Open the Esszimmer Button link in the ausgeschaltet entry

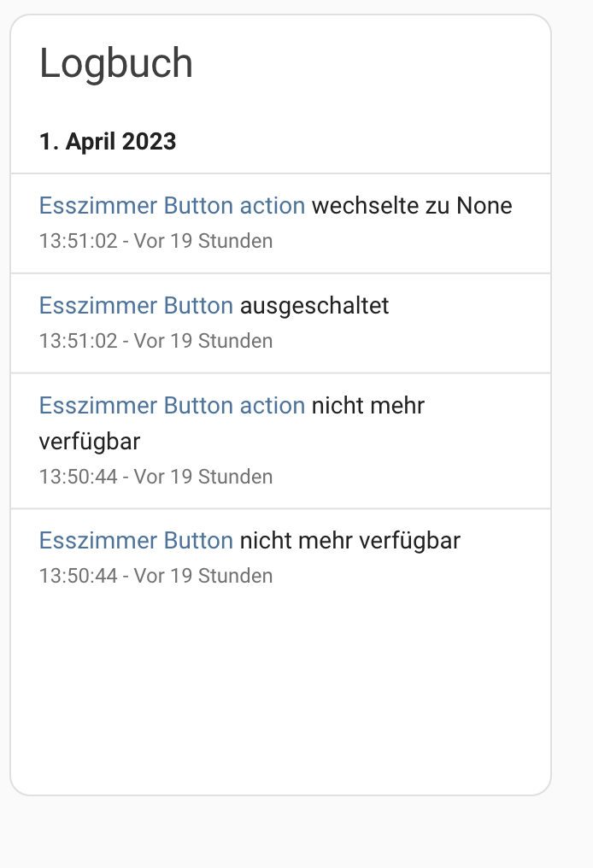(x=135, y=305)
